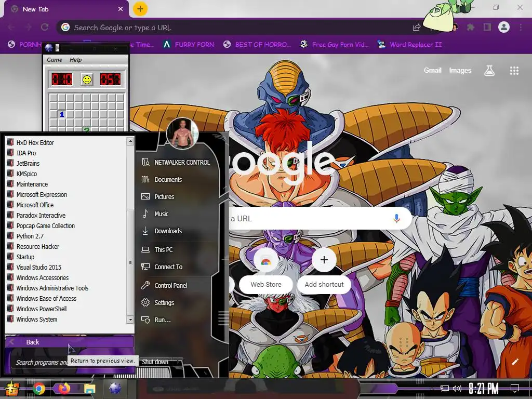Open Chrome profile avatar icon
The height and width of the screenshot is (399, 532).
click(x=504, y=27)
